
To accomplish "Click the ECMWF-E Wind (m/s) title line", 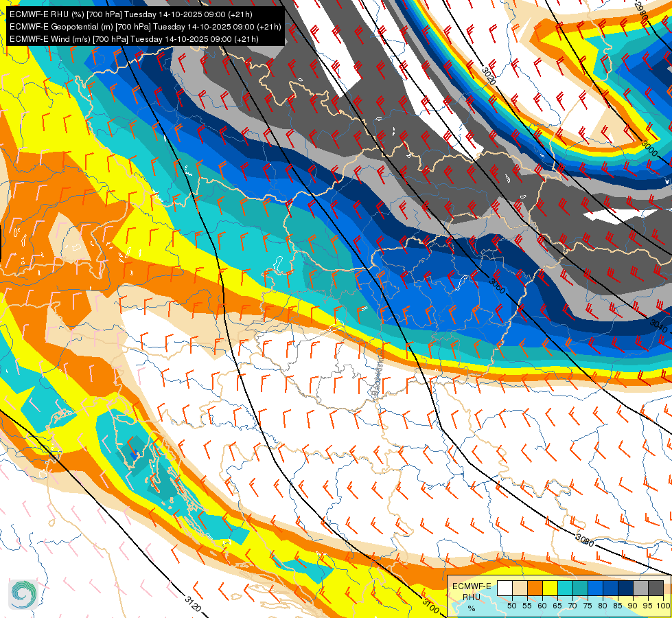I will coord(134,39).
